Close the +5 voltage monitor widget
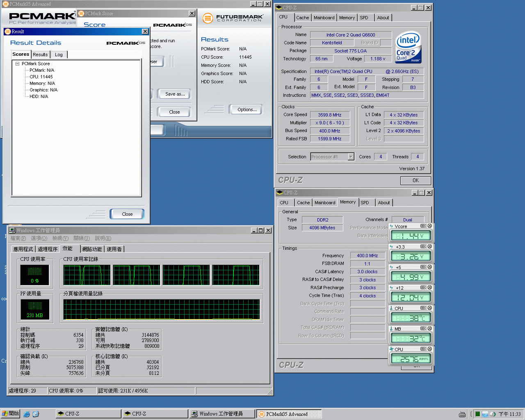Viewport: 525px width, 420px height. [x=429, y=267]
